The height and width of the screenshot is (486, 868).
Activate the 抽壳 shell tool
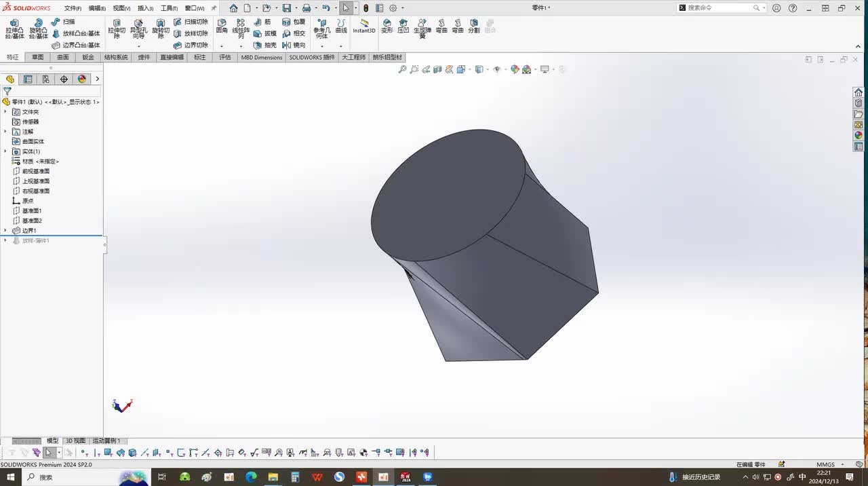(265, 45)
